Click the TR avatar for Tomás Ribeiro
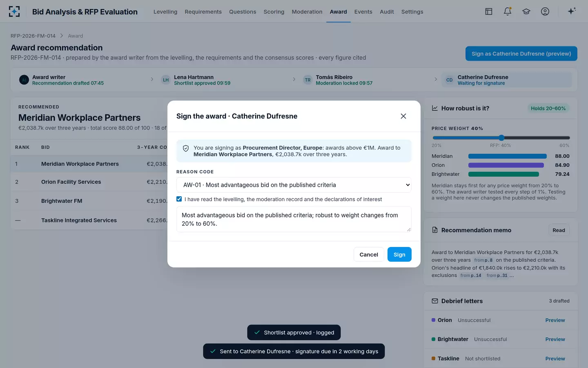 307,80
